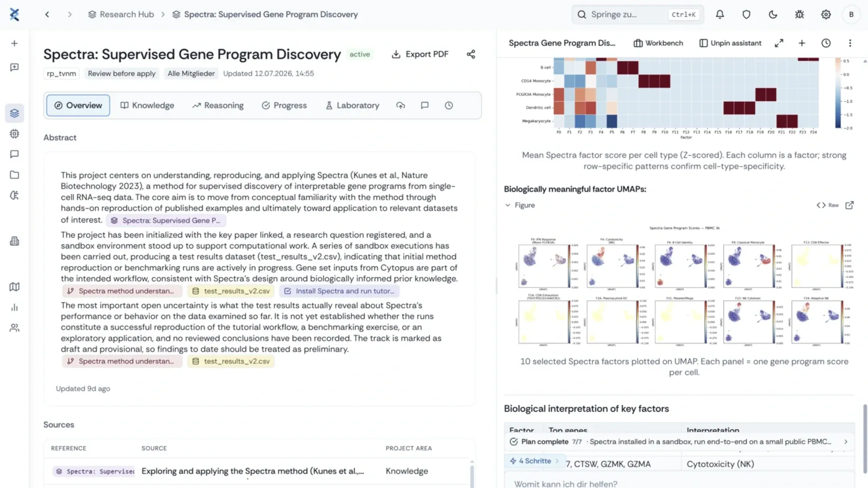Click Review before apply tag
This screenshot has width=868, height=488.
[x=122, y=74]
